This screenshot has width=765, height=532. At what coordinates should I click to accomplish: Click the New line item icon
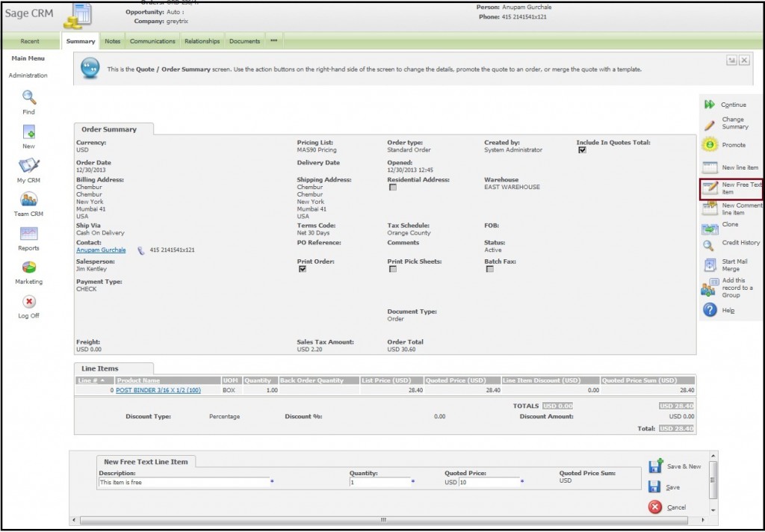[x=710, y=167]
